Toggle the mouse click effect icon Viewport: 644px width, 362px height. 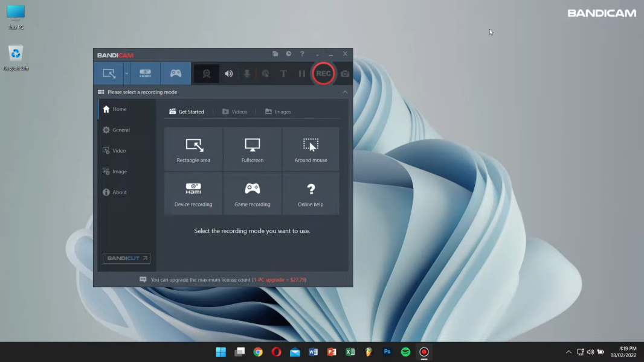point(265,74)
